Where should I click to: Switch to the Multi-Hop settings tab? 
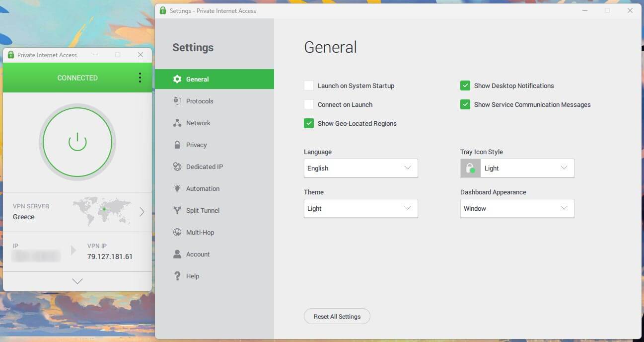pyautogui.click(x=215, y=232)
